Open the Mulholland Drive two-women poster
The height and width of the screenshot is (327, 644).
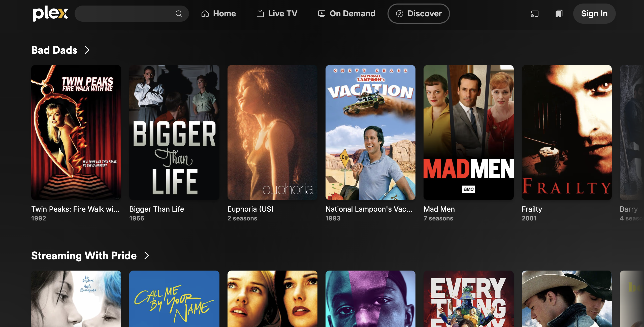272,299
